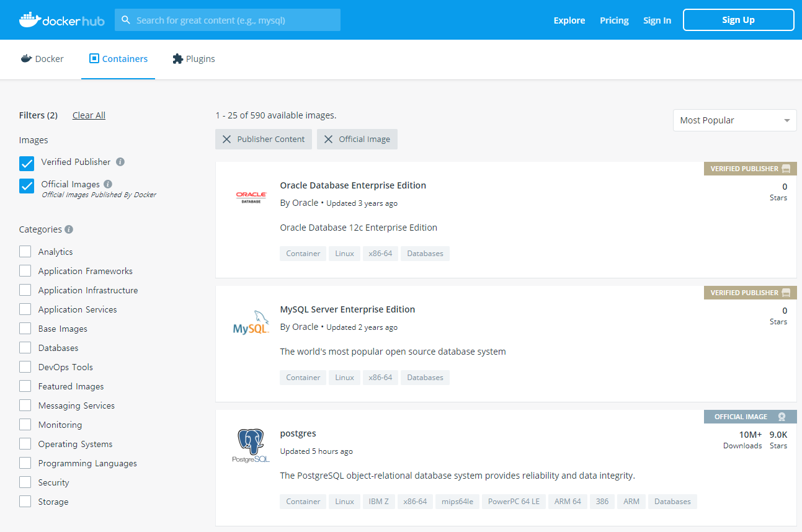This screenshot has width=802, height=532.
Task: Click the info icon beside Categories
Action: point(69,229)
